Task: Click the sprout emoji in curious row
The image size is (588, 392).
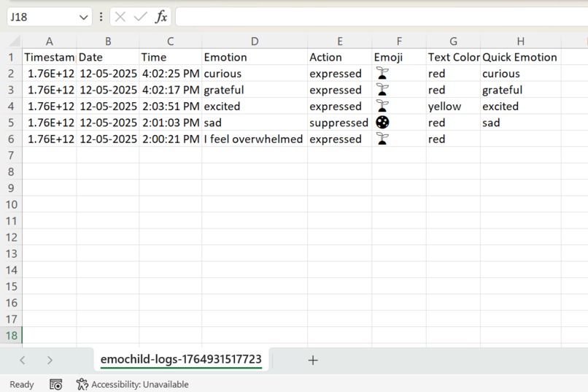Action: tap(382, 73)
